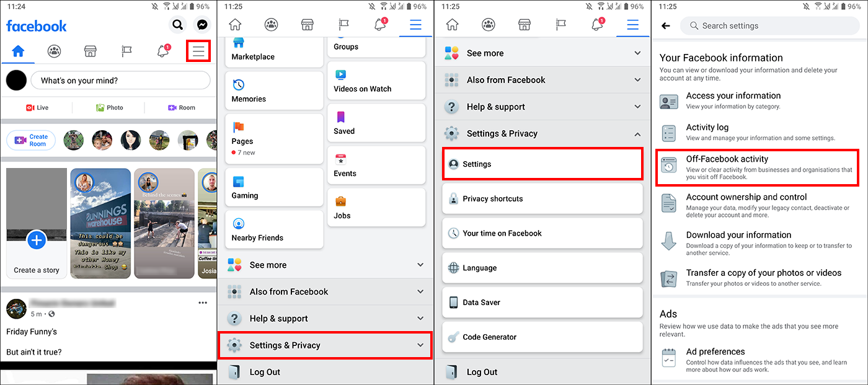Open the Nearby Friends shortcut
Image resolution: width=868 pixels, height=385 pixels.
(x=274, y=229)
